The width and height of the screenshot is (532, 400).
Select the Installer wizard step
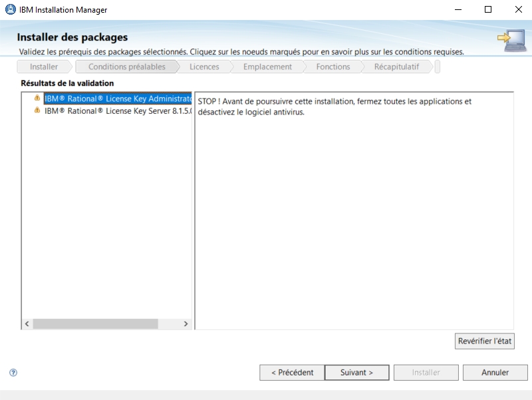[44, 67]
